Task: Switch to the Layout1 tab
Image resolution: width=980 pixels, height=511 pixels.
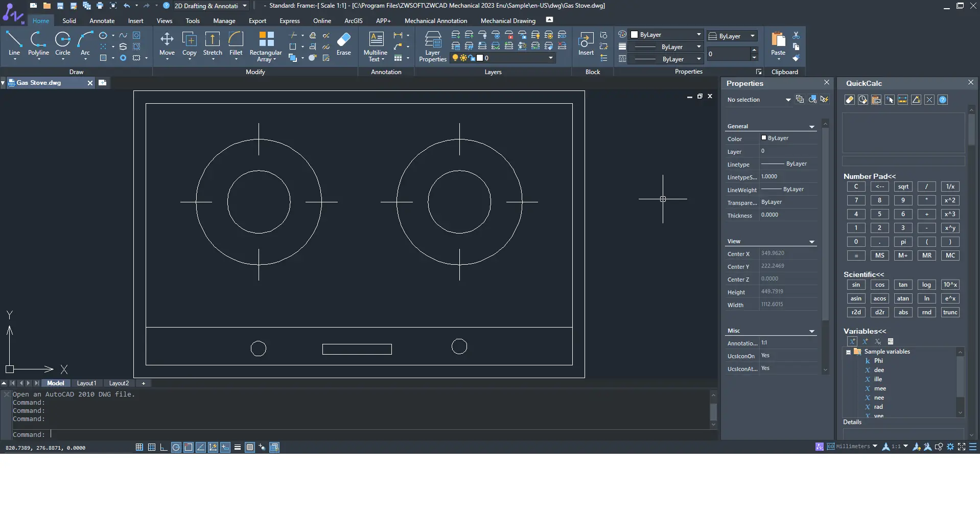Action: 86,383
